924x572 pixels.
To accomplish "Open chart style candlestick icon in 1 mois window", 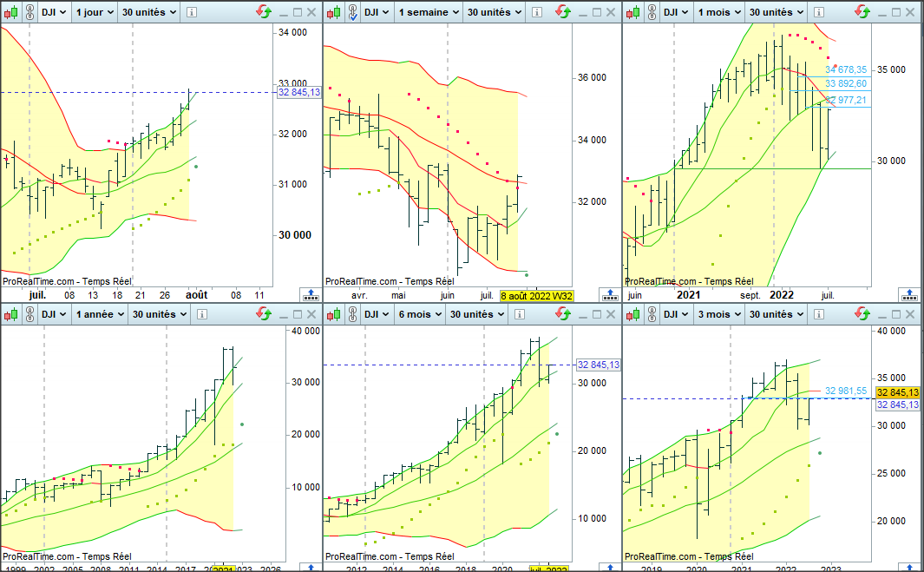I will click(632, 12).
